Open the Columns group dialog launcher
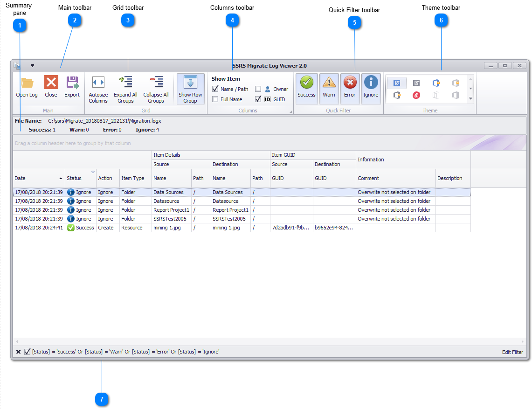The image size is (532, 409). [x=291, y=111]
